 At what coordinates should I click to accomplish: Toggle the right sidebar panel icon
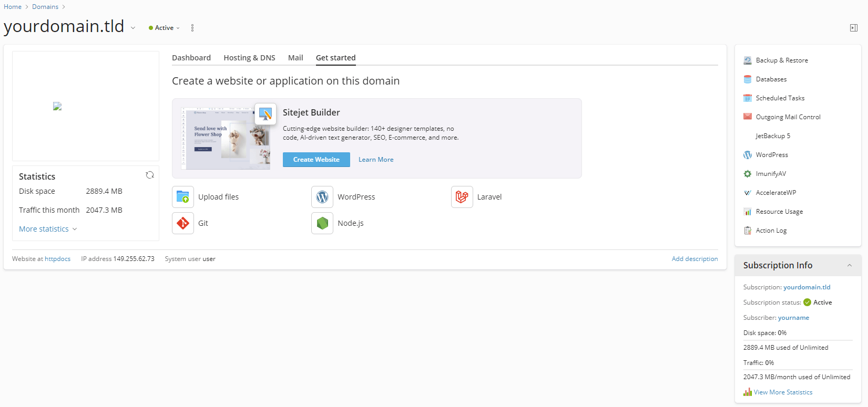click(x=854, y=28)
